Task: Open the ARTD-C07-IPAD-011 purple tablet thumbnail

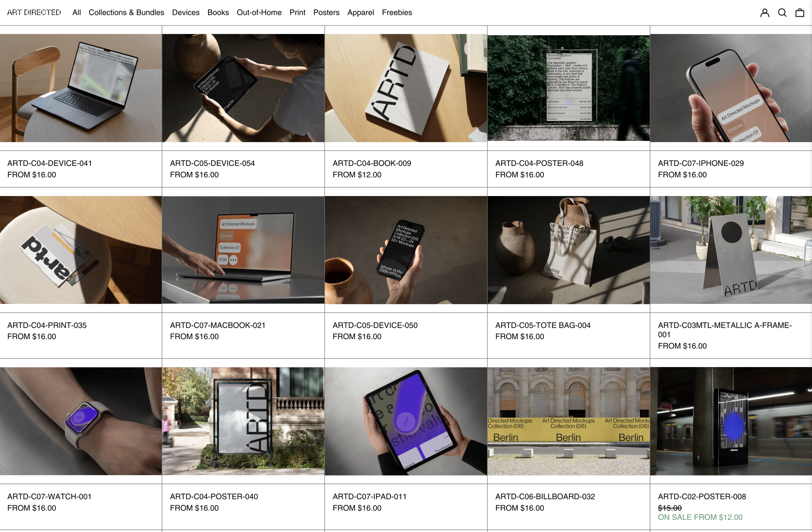Action: click(x=406, y=421)
